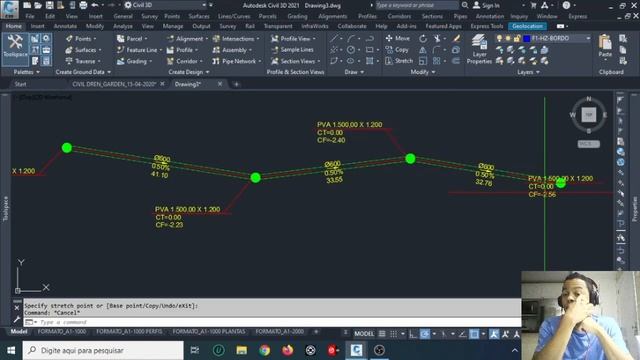Viewport: 640px width, 360px height.
Task: Open the Pipes menu
Action: [x=460, y=16]
